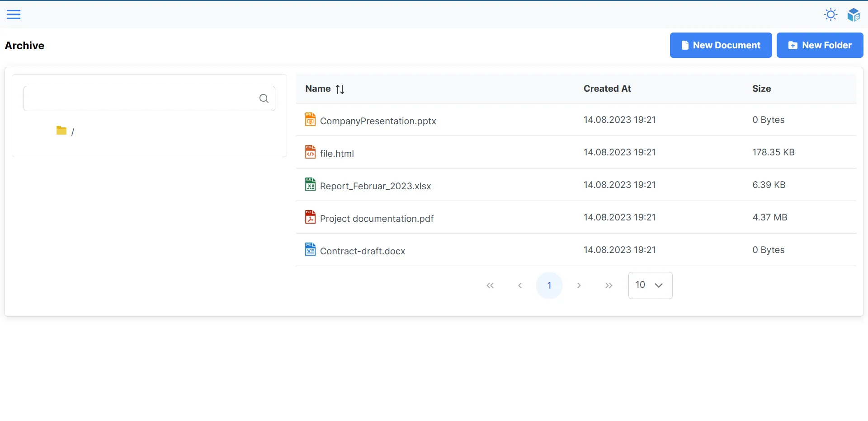Open the hamburger navigation menu
This screenshot has height=421, width=868.
(x=14, y=14)
